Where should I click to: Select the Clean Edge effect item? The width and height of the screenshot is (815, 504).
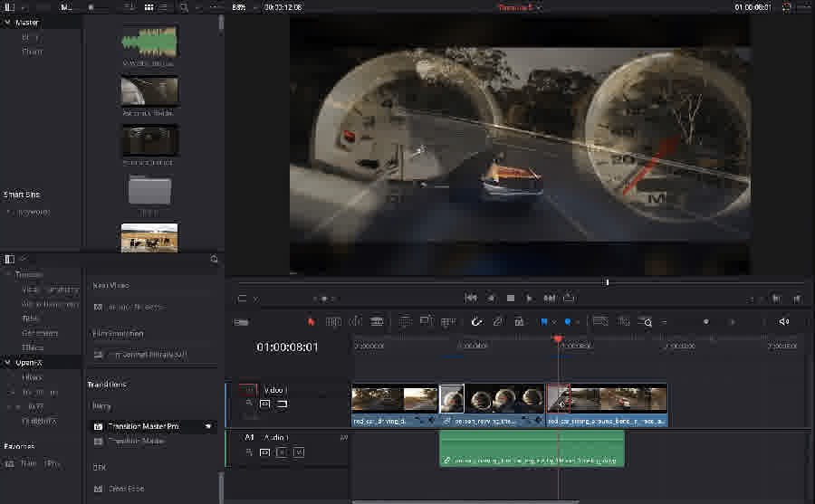point(126,489)
